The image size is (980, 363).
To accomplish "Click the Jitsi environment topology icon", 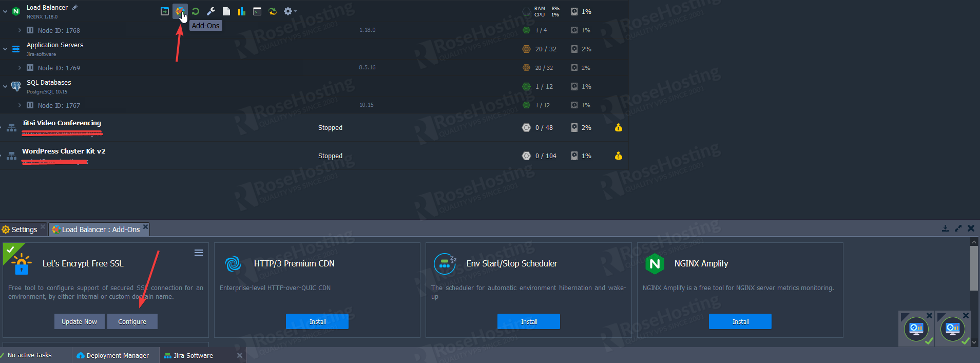I will [x=11, y=127].
